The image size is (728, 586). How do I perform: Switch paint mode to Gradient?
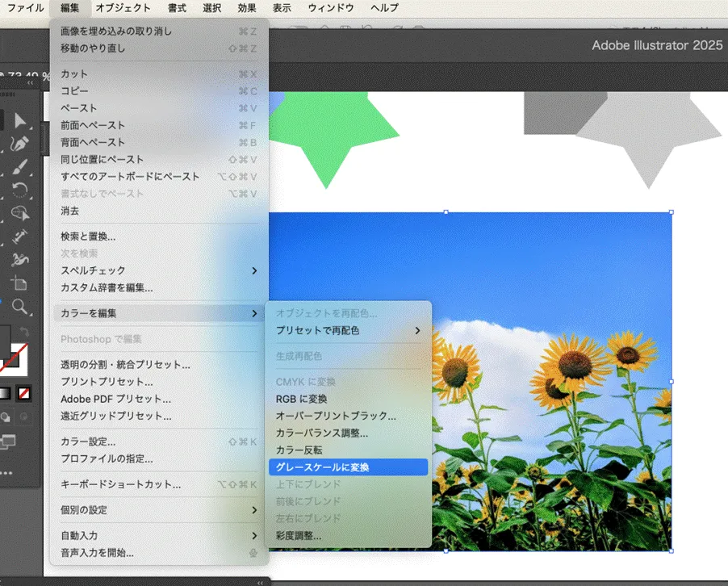pos(6,394)
